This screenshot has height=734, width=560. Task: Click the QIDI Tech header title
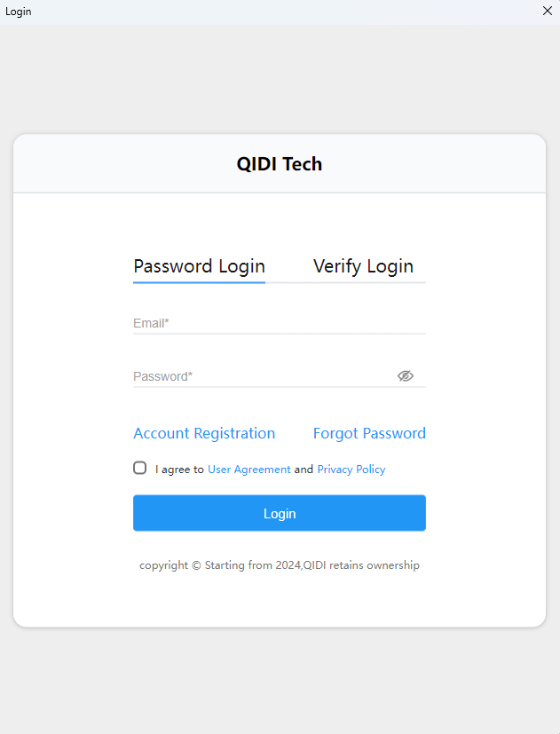tap(280, 163)
